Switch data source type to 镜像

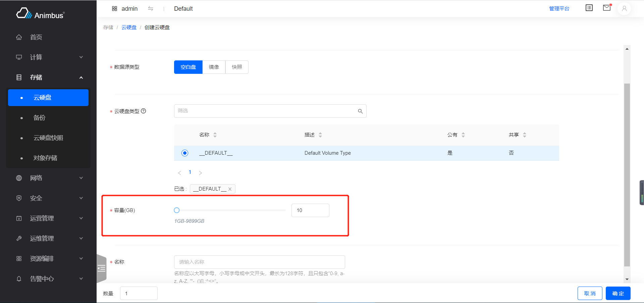pos(214,67)
